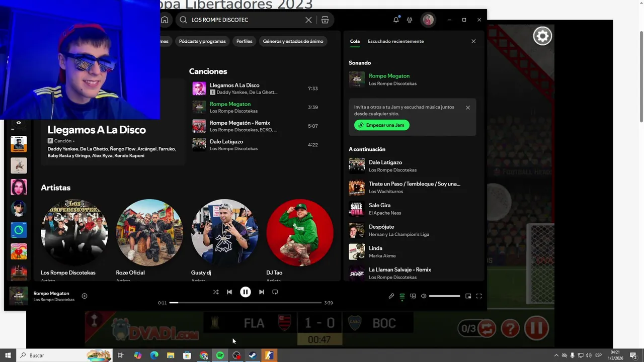Viewport: 644px width, 362px height.
Task: Select Tírate un Paso queue item
Action: (412, 188)
